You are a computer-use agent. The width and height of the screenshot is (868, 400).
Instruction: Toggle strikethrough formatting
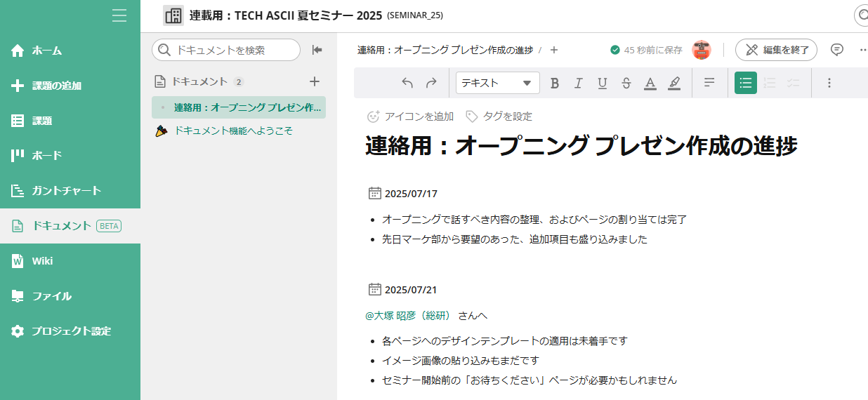(626, 83)
